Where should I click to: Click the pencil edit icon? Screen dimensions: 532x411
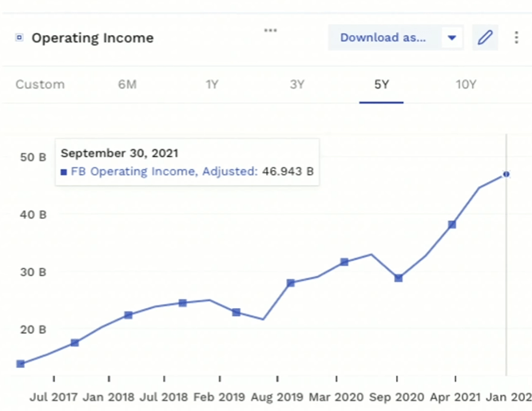tap(484, 38)
